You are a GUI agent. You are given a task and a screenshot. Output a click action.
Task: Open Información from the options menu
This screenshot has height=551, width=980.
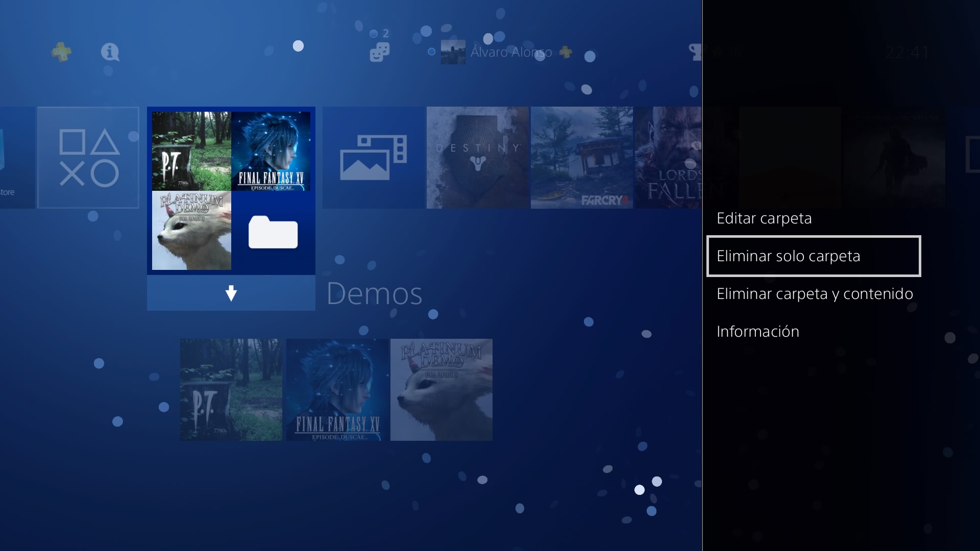(757, 332)
